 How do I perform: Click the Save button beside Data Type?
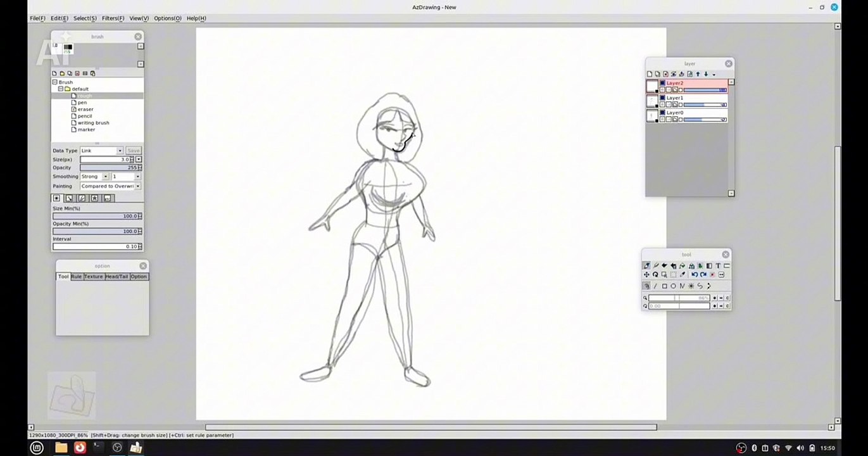[133, 151]
